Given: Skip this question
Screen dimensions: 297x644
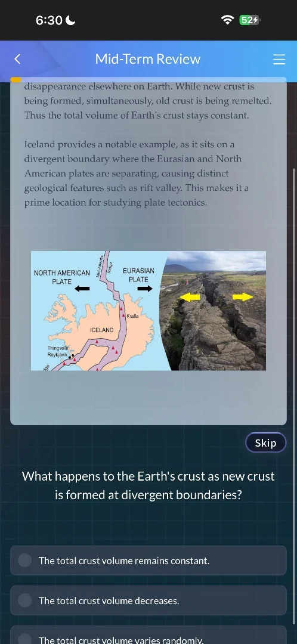Looking at the screenshot, I should [265, 442].
